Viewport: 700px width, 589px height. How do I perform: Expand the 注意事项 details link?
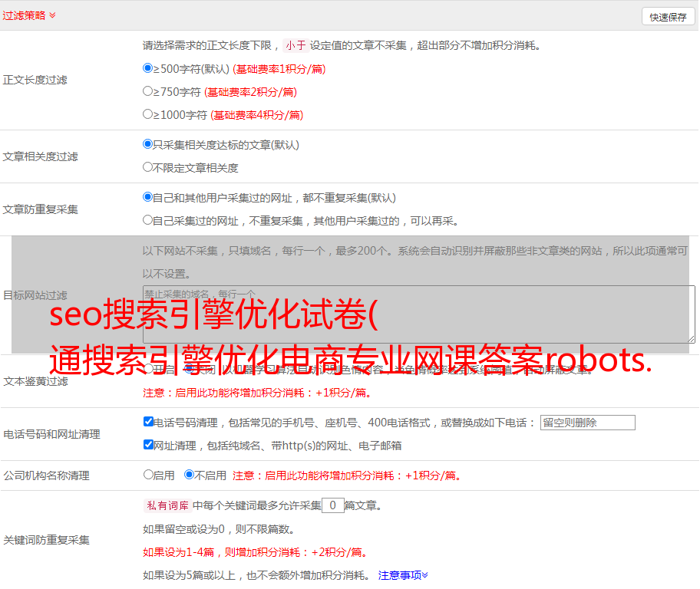click(x=403, y=574)
